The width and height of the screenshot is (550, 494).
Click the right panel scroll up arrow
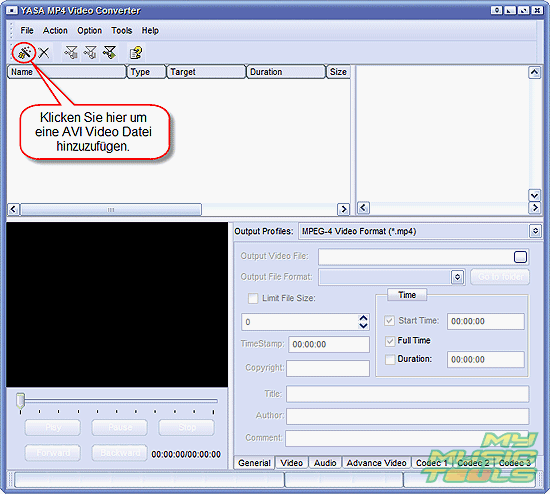pyautogui.click(x=534, y=73)
